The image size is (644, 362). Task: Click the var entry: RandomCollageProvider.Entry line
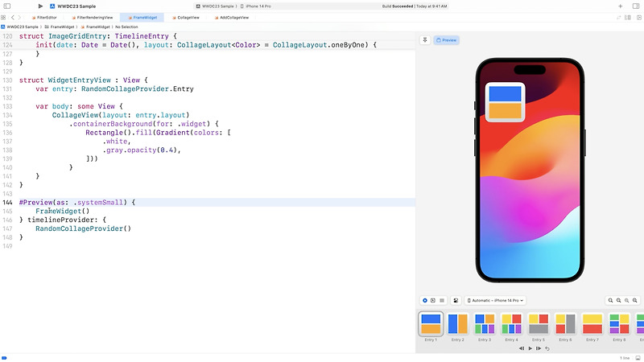coord(114,89)
